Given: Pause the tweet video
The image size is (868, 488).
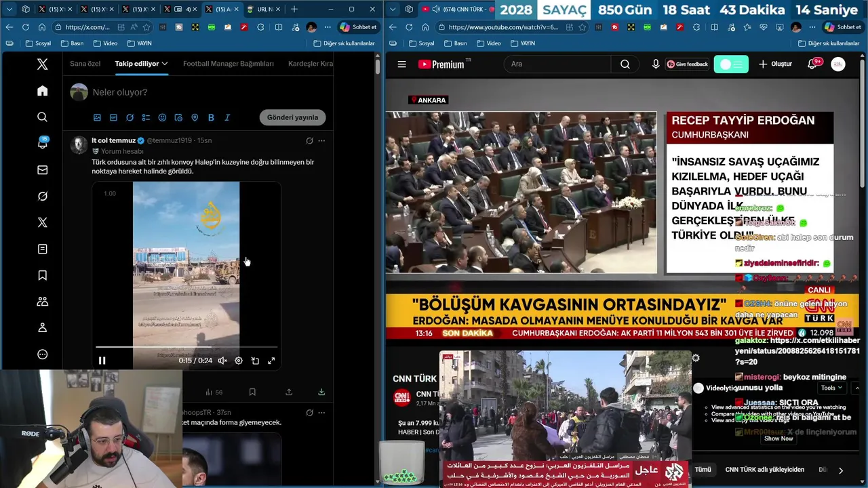Looking at the screenshot, I should click(102, 361).
